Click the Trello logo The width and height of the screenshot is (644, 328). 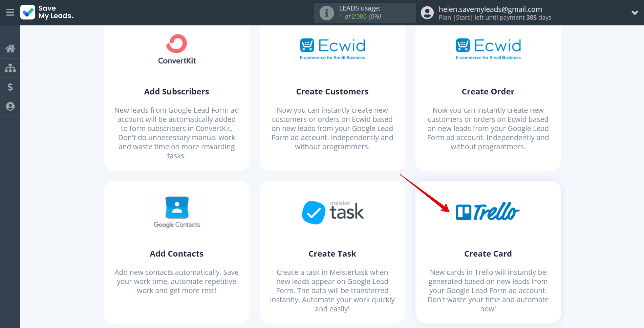[488, 212]
